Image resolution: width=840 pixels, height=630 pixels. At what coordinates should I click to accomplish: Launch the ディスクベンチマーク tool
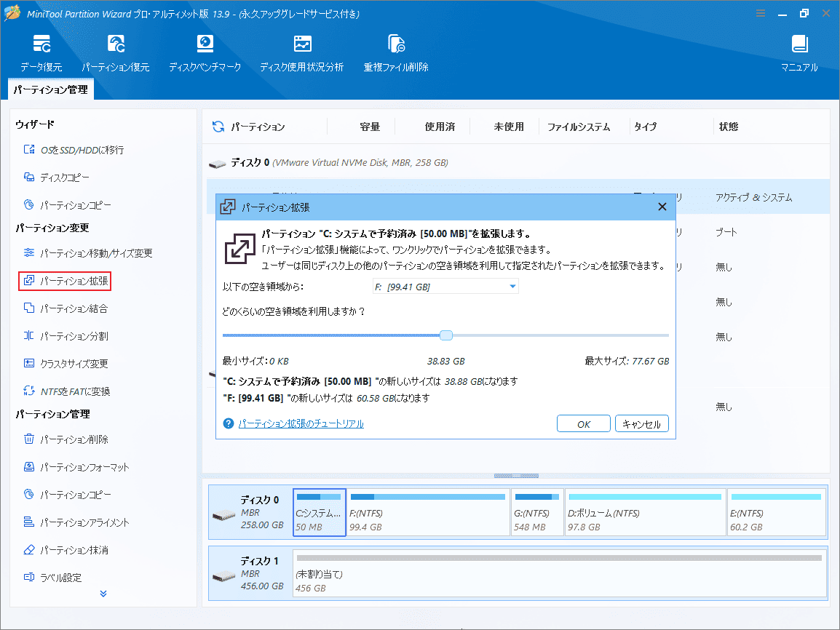(205, 54)
